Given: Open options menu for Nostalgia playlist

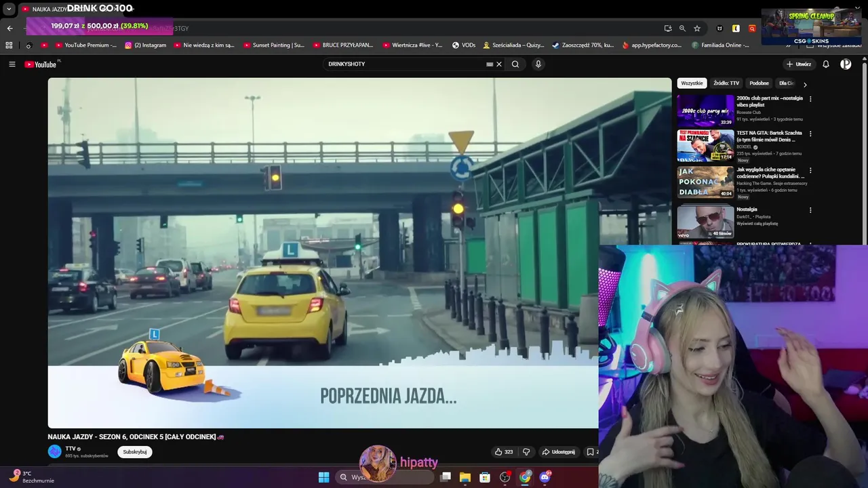Looking at the screenshot, I should pyautogui.click(x=810, y=210).
